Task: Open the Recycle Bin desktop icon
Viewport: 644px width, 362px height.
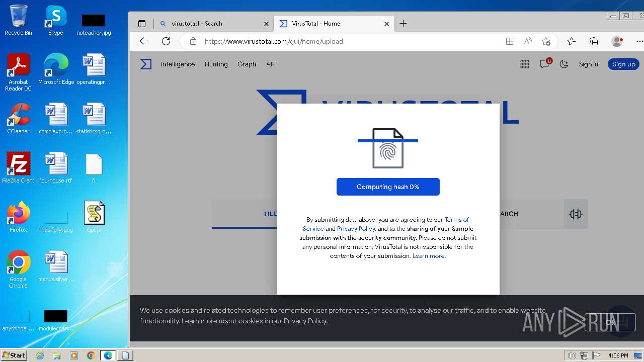Action: (18, 20)
